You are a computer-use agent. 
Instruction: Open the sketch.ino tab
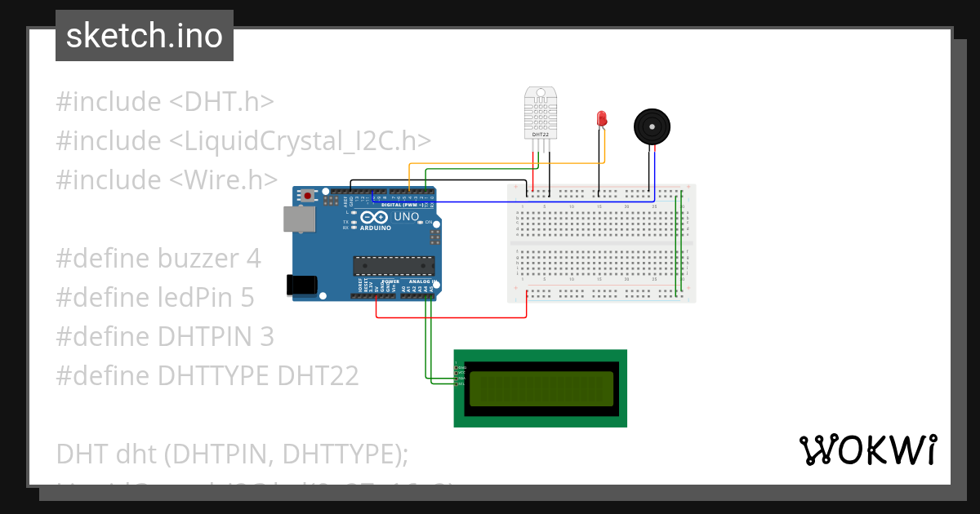[x=144, y=35]
